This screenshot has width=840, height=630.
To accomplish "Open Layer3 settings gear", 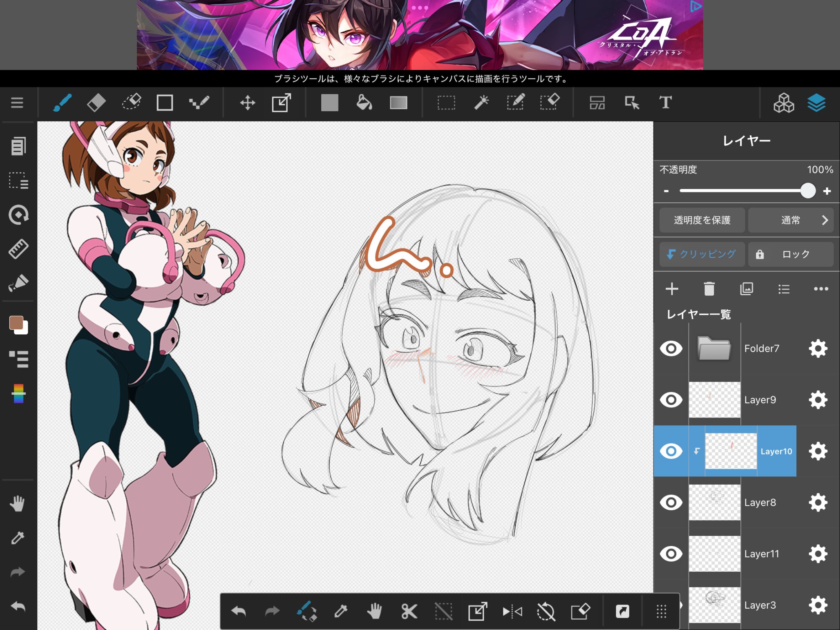I will point(818,605).
